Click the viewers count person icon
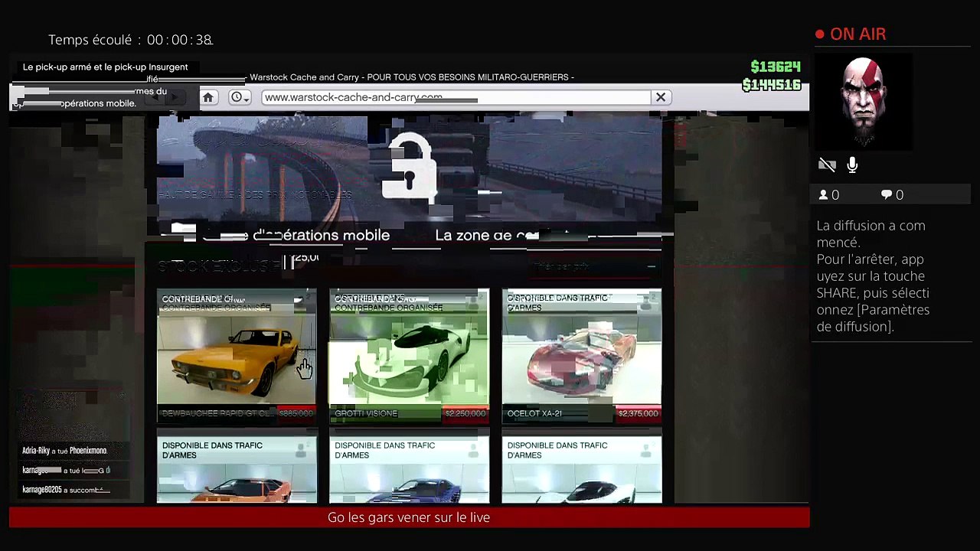Screen dimensions: 980x551 pyautogui.click(x=824, y=195)
